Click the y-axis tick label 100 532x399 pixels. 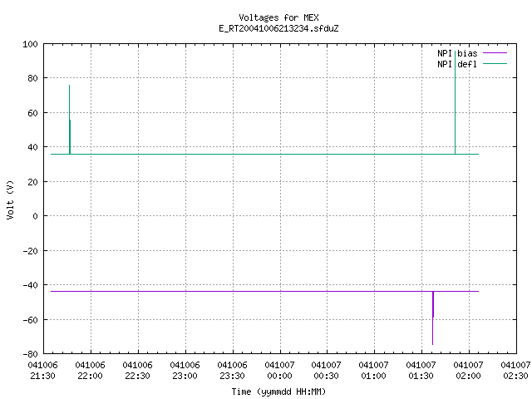tap(30, 44)
